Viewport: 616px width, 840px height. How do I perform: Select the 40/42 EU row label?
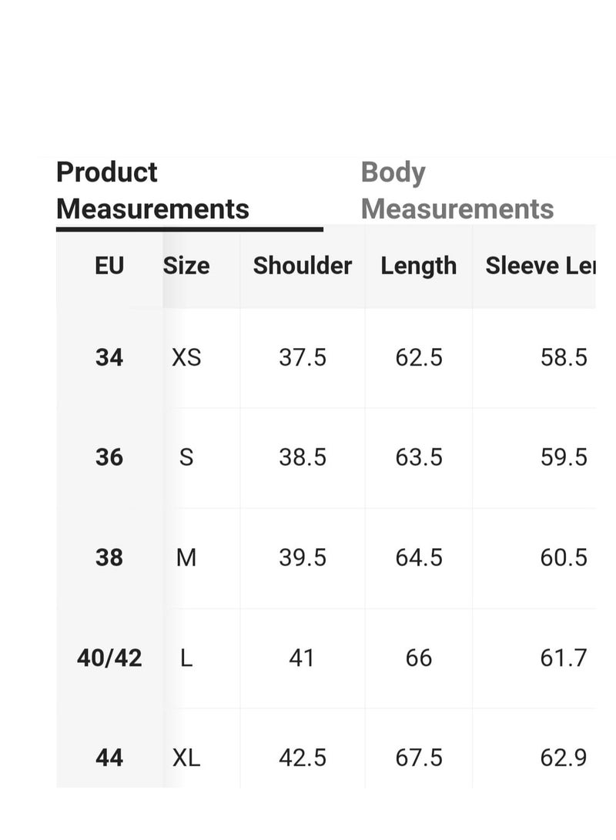(109, 658)
